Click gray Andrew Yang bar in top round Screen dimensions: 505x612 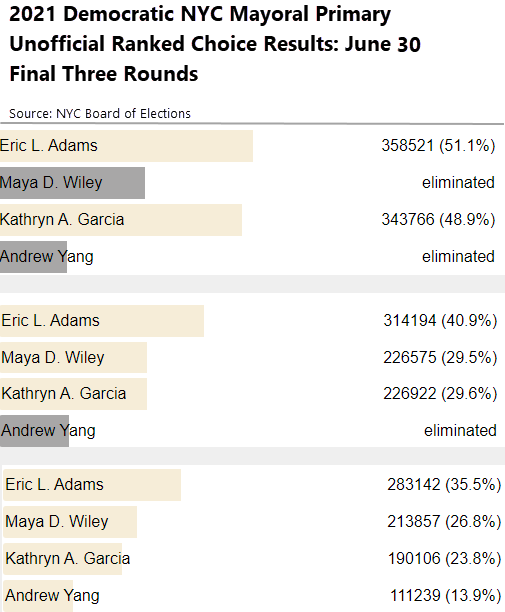pos(33,257)
